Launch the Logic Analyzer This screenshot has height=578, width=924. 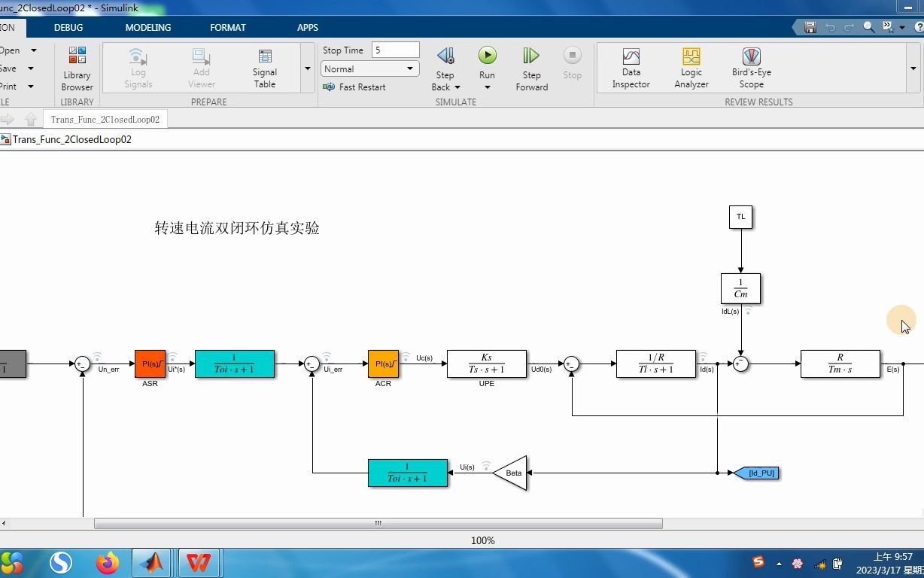691,68
